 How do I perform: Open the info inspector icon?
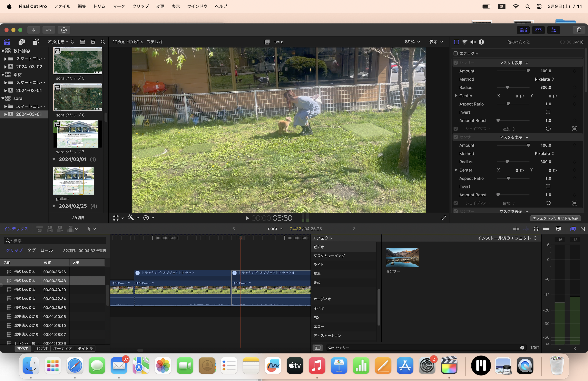pyautogui.click(x=481, y=42)
